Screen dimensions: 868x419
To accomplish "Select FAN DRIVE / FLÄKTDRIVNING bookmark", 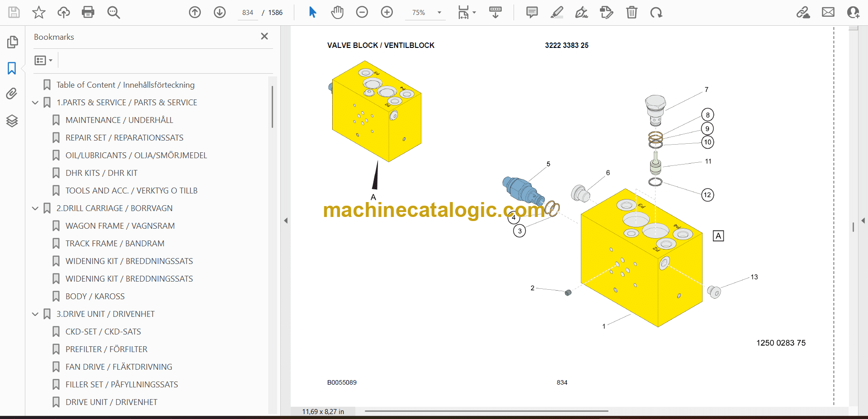I will pyautogui.click(x=118, y=367).
